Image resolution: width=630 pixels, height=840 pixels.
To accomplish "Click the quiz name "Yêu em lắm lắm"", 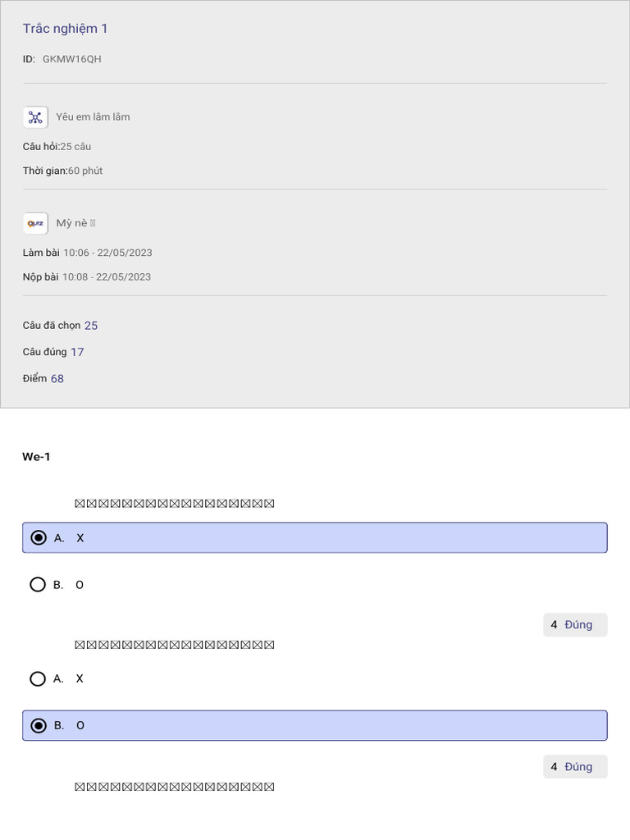I will 93,117.
